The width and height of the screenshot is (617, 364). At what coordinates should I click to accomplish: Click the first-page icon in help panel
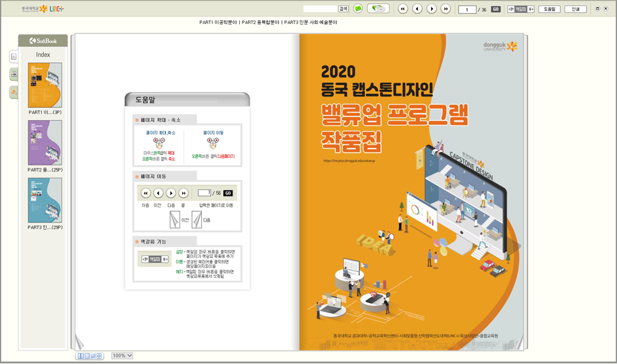coord(146,193)
